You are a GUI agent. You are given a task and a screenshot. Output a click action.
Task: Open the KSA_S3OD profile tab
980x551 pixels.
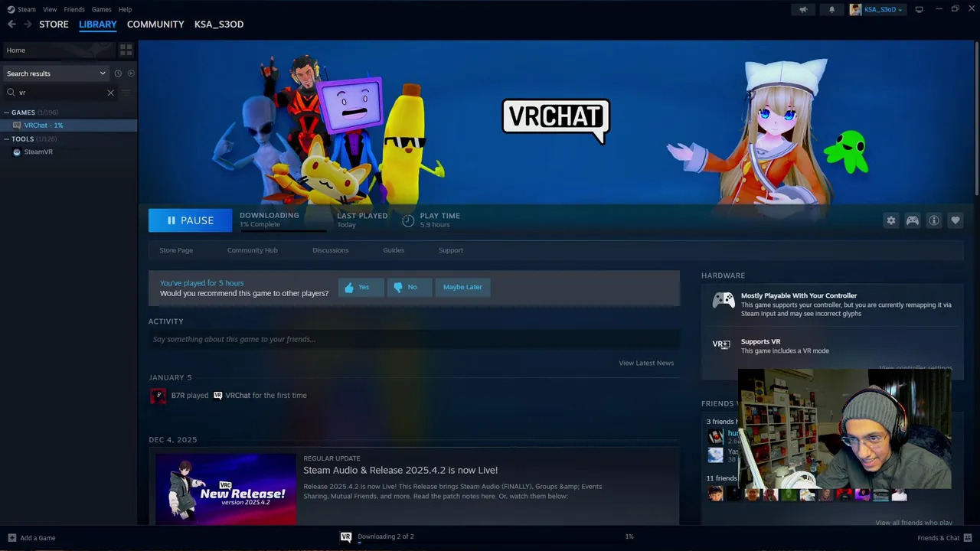[219, 24]
